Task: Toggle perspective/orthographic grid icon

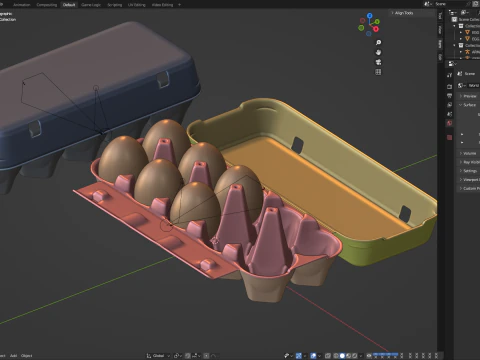Action: coord(378,72)
